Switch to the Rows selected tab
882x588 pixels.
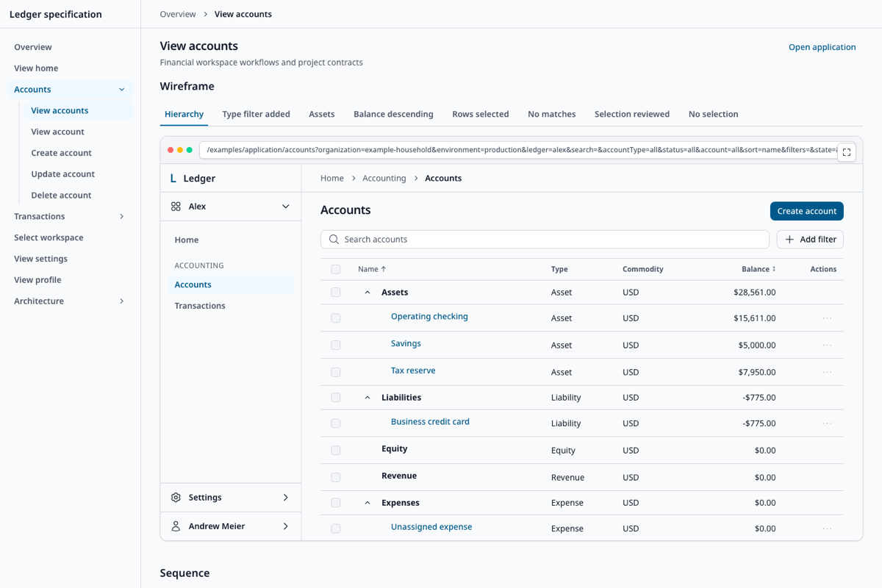(481, 114)
